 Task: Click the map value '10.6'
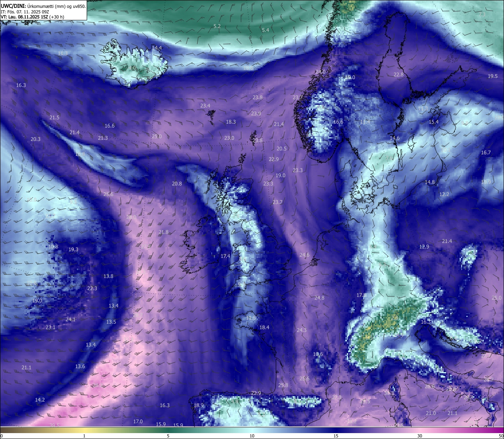click(318, 354)
